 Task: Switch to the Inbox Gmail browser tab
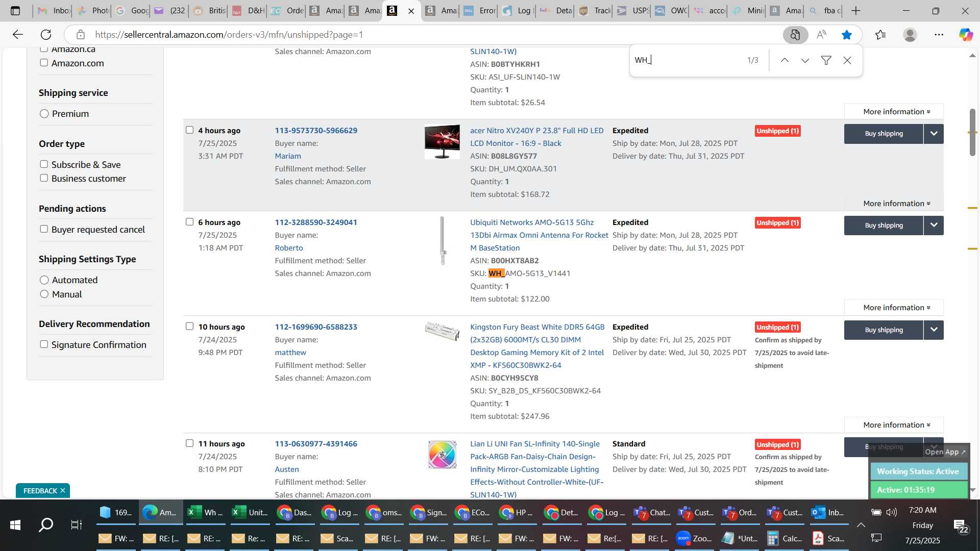tap(54, 11)
